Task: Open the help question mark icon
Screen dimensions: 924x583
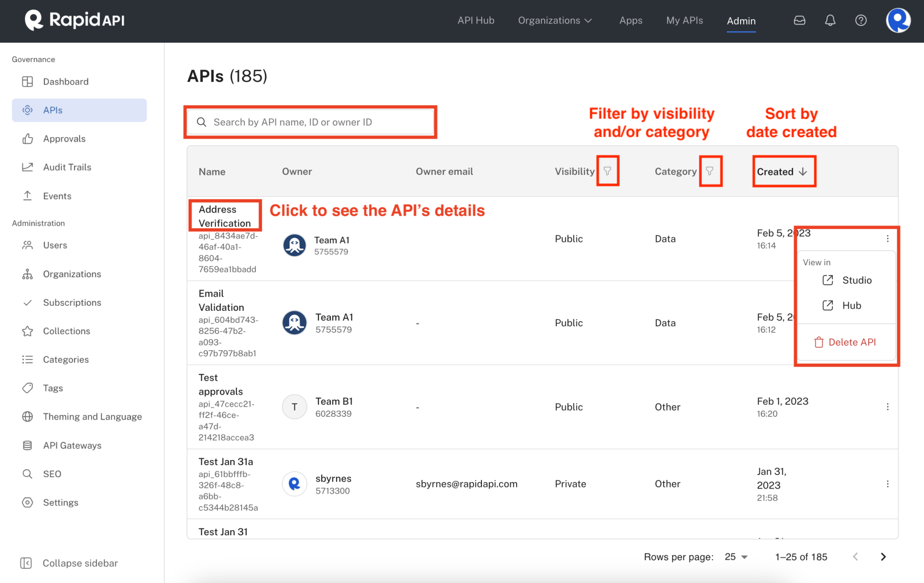Action: click(861, 20)
